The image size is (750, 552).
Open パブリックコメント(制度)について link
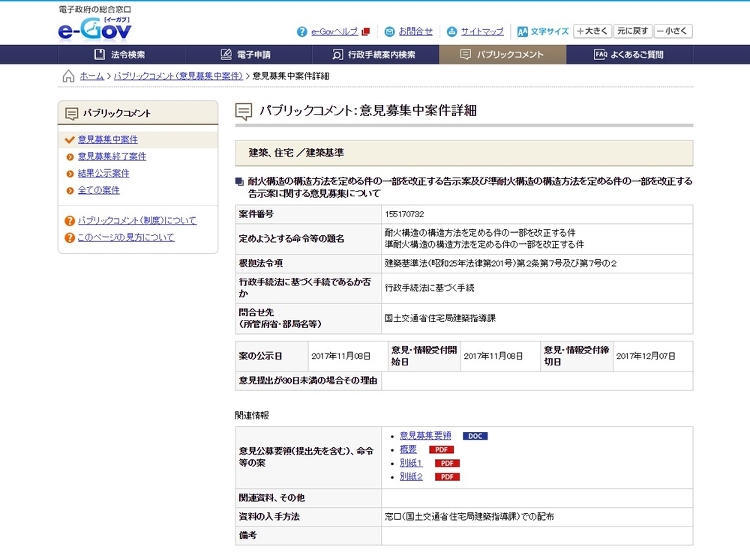[x=137, y=221]
